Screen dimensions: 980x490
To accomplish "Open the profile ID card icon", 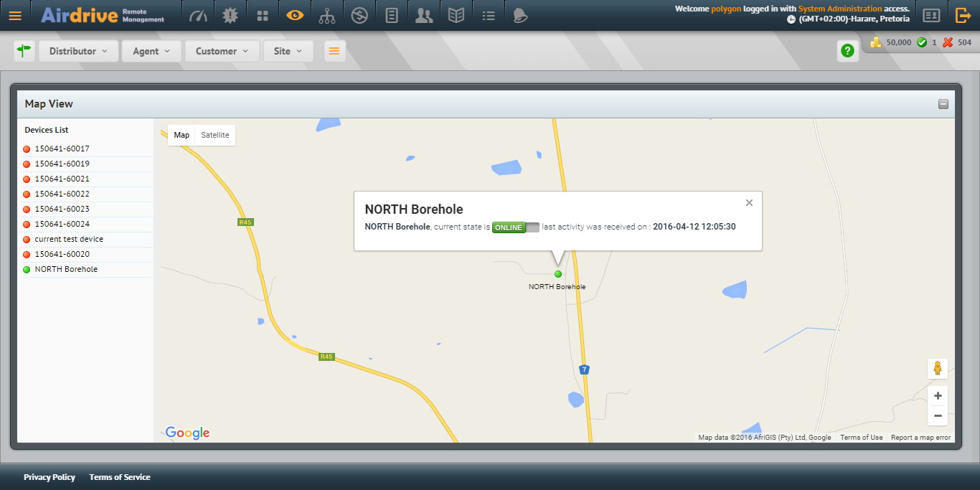I will [931, 15].
